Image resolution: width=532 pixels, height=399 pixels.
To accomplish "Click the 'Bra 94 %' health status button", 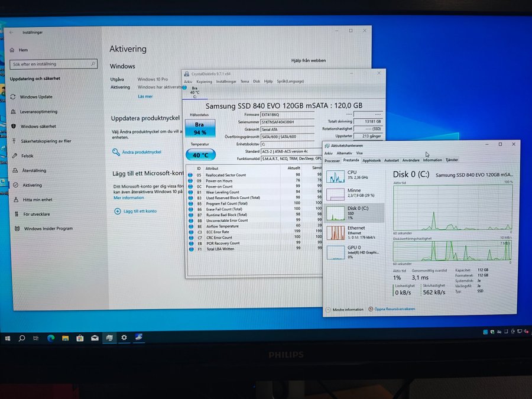I will [x=200, y=129].
